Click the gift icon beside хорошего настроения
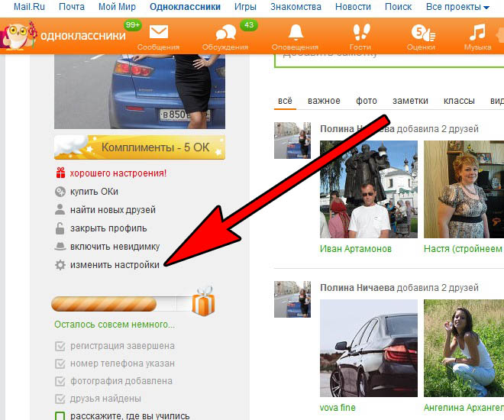The image size is (504, 420). click(x=60, y=173)
